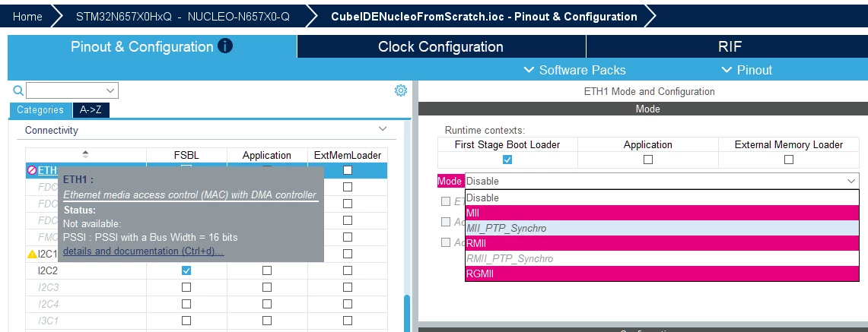
Task: Click the Application column header in the peripheral table
Action: tap(267, 155)
